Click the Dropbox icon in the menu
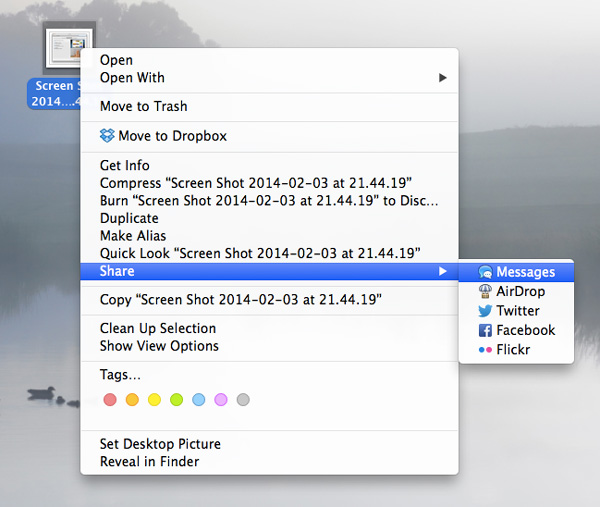The image size is (600, 507). click(107, 135)
